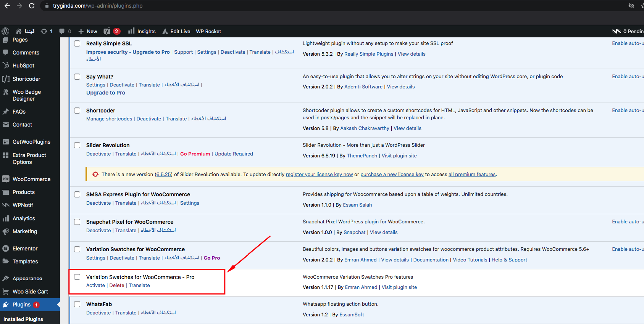Open Installed Plugins submenu item
Image resolution: width=644 pixels, height=324 pixels.
click(23, 319)
